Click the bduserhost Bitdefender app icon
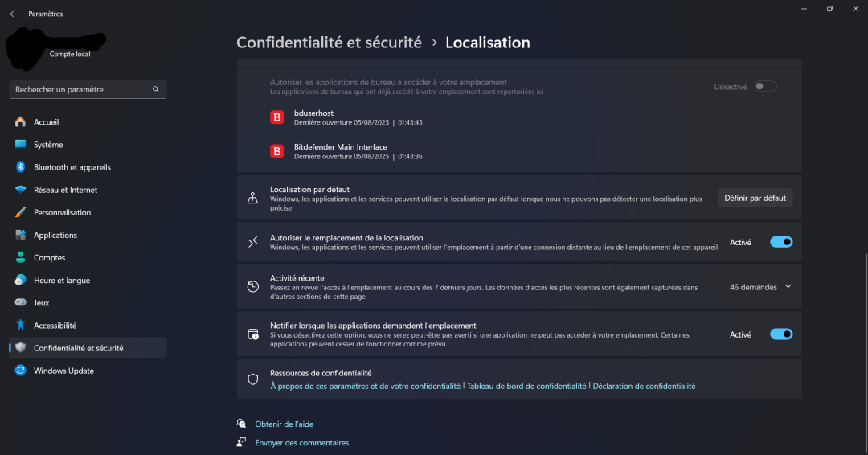868x455 pixels. (x=276, y=117)
